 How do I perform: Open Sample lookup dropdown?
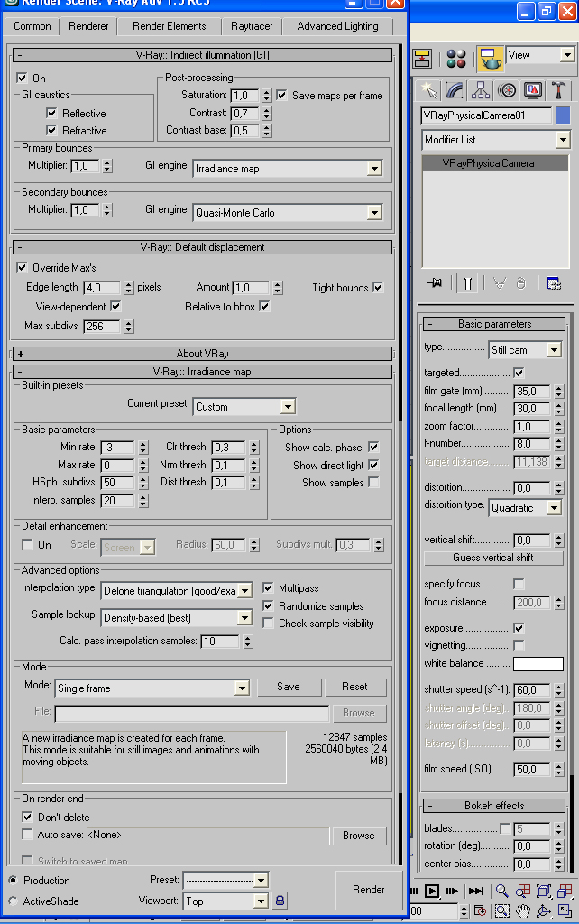[245, 617]
